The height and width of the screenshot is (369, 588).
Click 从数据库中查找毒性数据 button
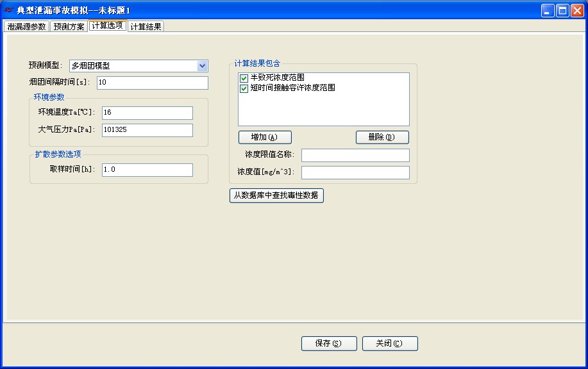pyautogui.click(x=276, y=195)
